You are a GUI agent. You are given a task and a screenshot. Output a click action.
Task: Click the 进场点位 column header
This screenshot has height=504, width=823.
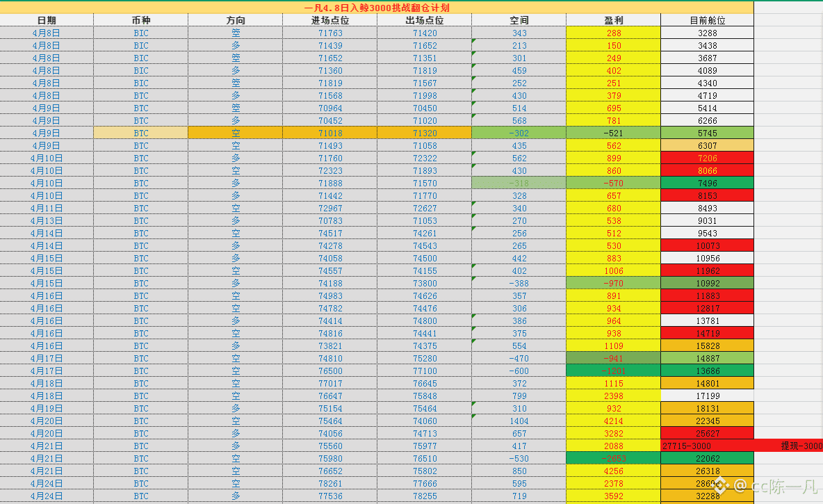pos(329,20)
